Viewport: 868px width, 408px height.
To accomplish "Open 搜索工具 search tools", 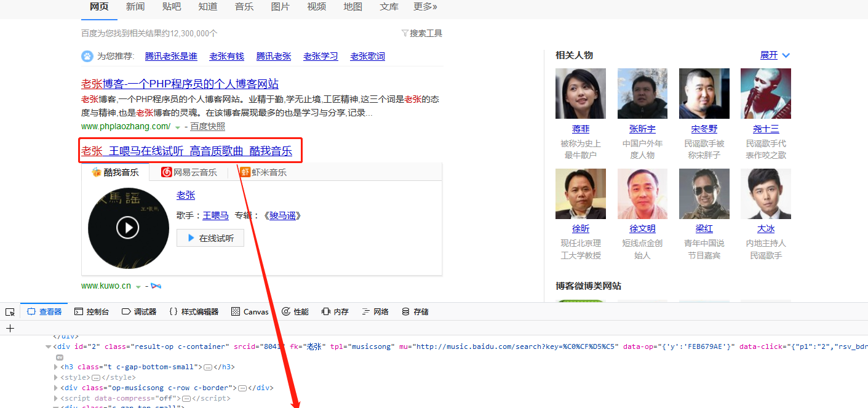I will click(x=421, y=33).
